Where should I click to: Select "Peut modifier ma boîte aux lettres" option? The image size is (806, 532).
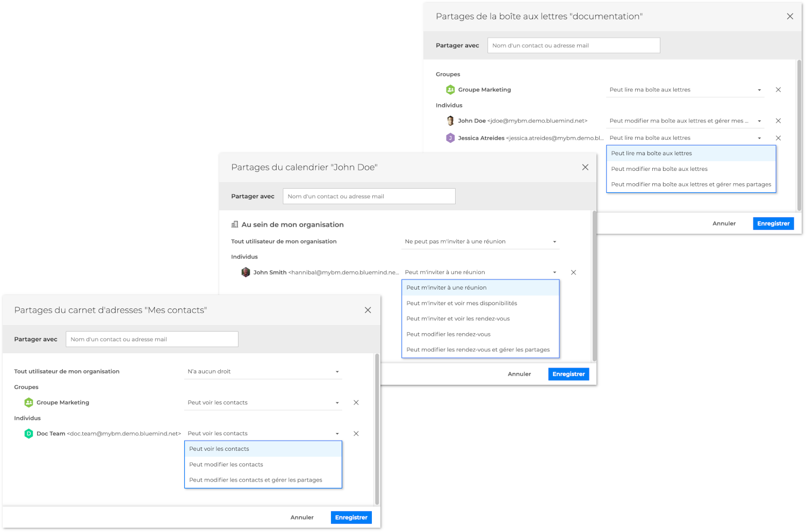(659, 169)
